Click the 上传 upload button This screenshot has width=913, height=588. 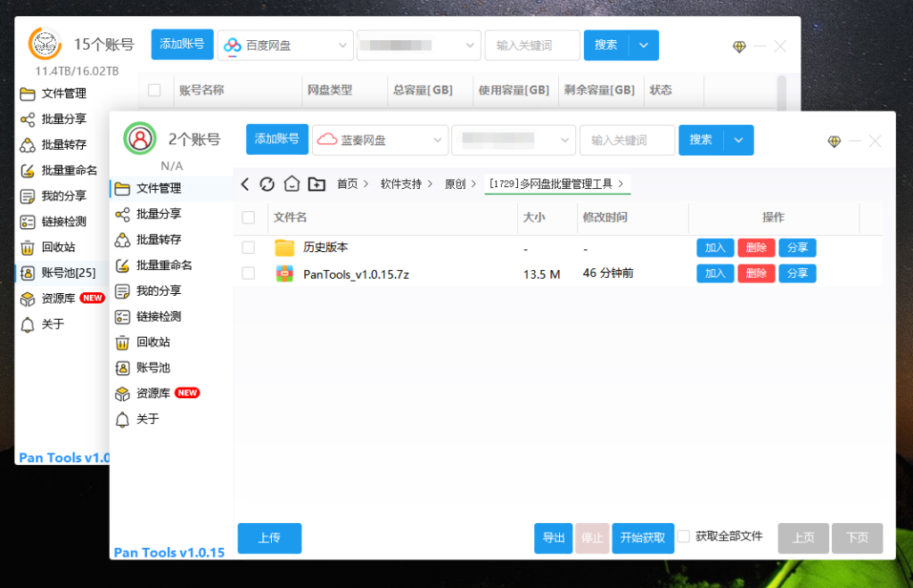click(x=269, y=538)
